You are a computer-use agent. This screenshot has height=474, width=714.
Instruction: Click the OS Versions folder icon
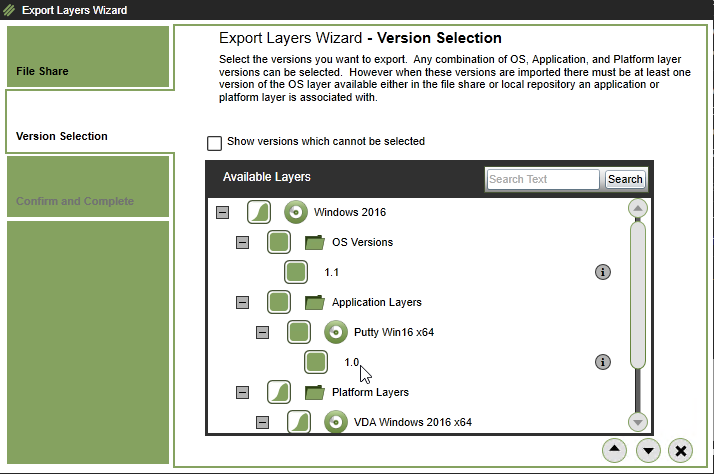coord(315,242)
